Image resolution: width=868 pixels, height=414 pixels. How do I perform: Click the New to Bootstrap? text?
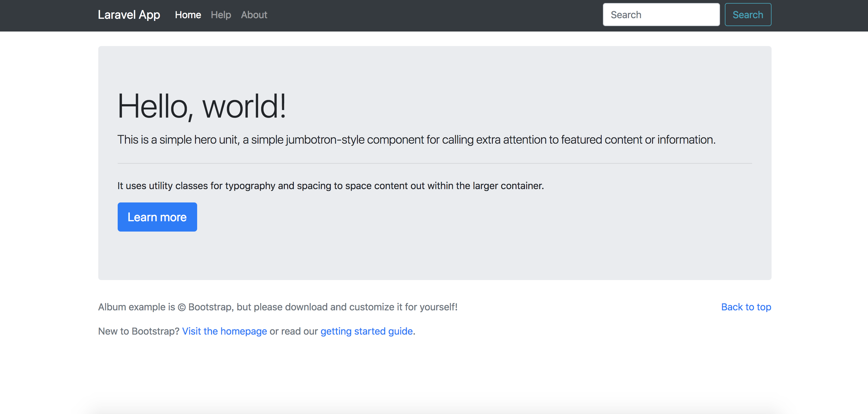pyautogui.click(x=139, y=331)
